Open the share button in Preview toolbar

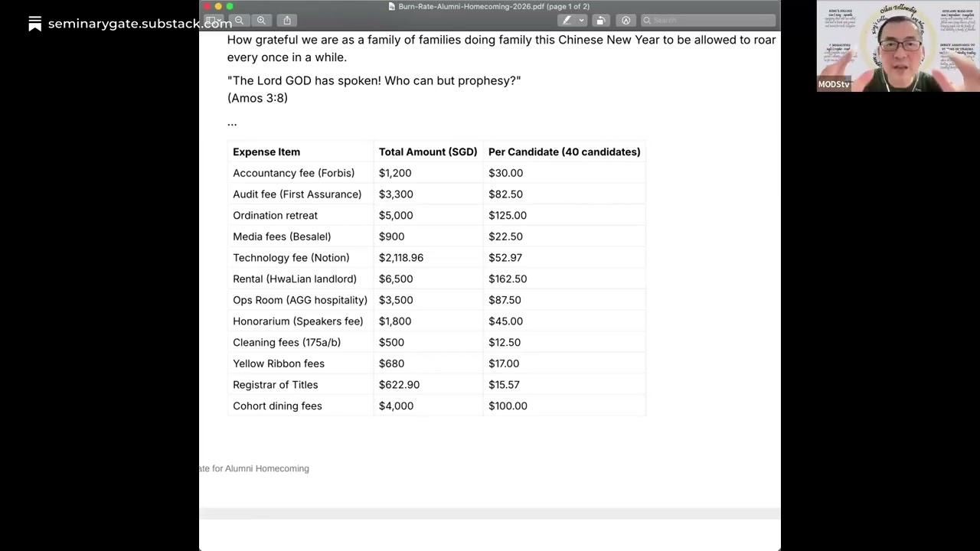coord(287,20)
